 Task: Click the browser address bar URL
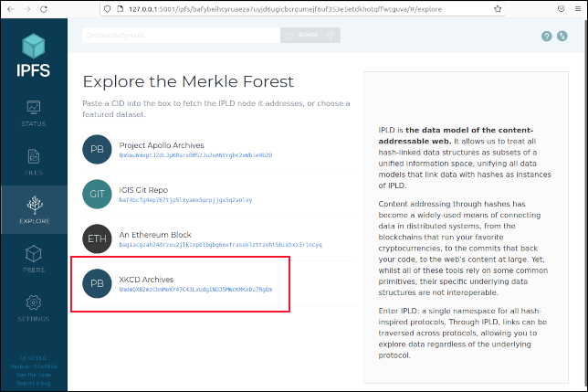point(285,9)
